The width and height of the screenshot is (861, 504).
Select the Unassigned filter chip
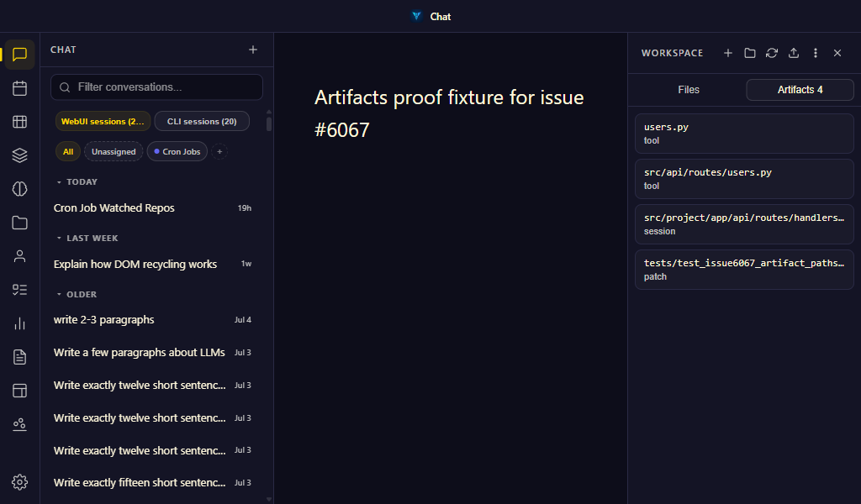coord(114,151)
